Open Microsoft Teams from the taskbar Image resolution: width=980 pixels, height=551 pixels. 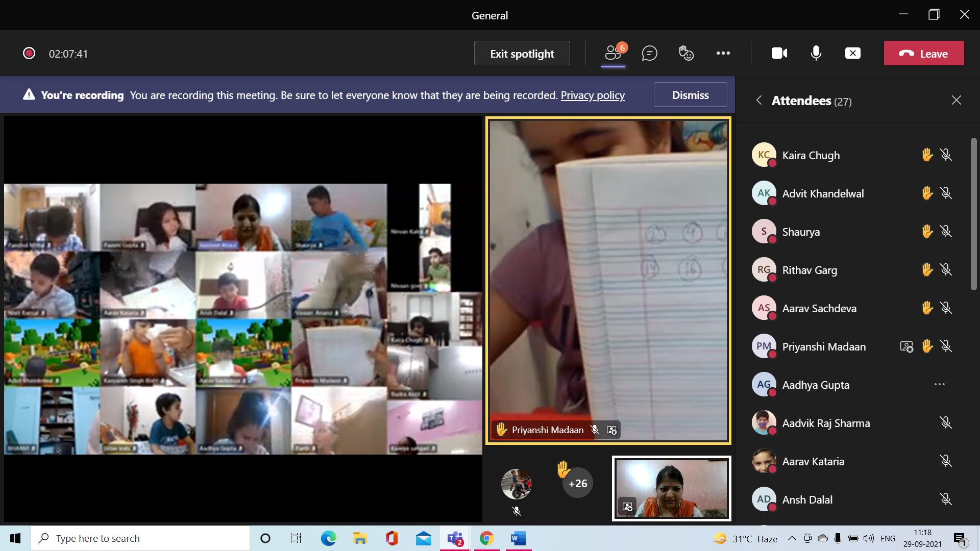[x=455, y=538]
